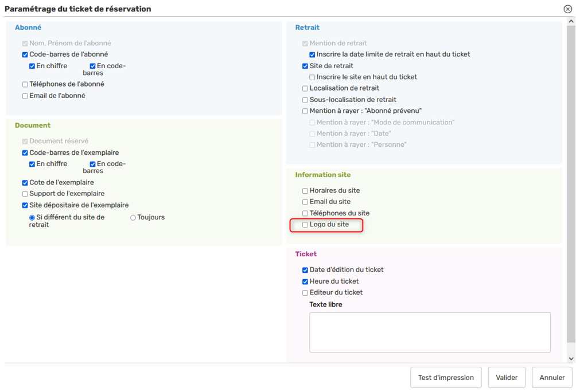This screenshot has height=392, width=576.
Task: Uncheck "Code-barres de l'abonné"
Action: click(25, 55)
